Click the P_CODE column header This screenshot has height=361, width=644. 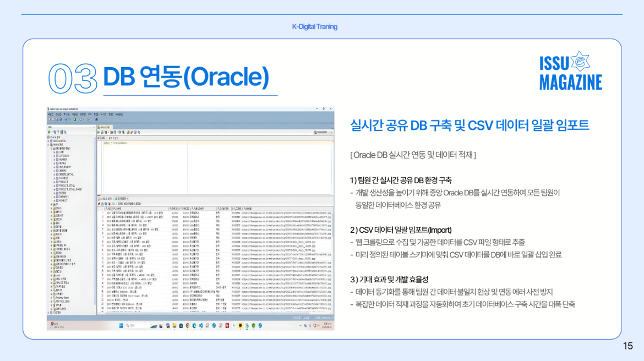tap(237, 209)
